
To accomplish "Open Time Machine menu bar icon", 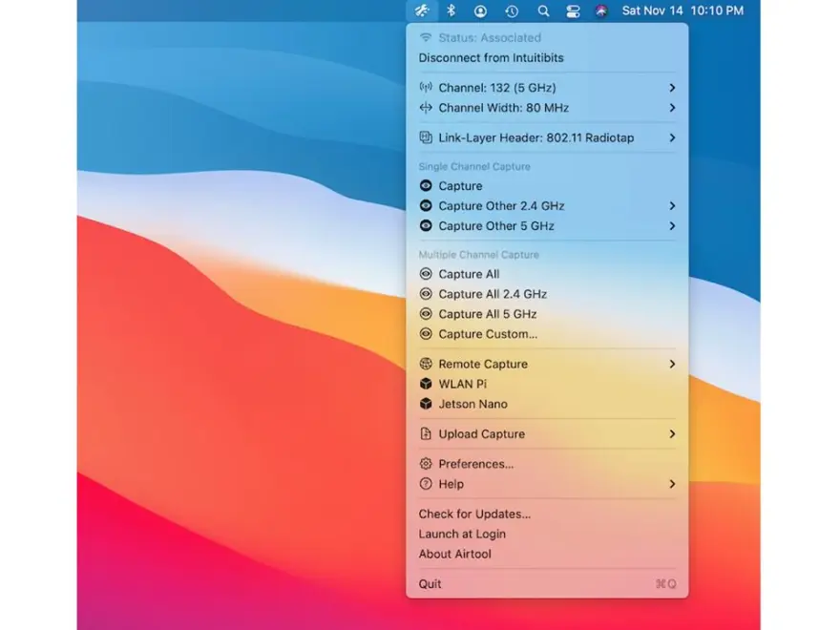I will click(x=512, y=11).
